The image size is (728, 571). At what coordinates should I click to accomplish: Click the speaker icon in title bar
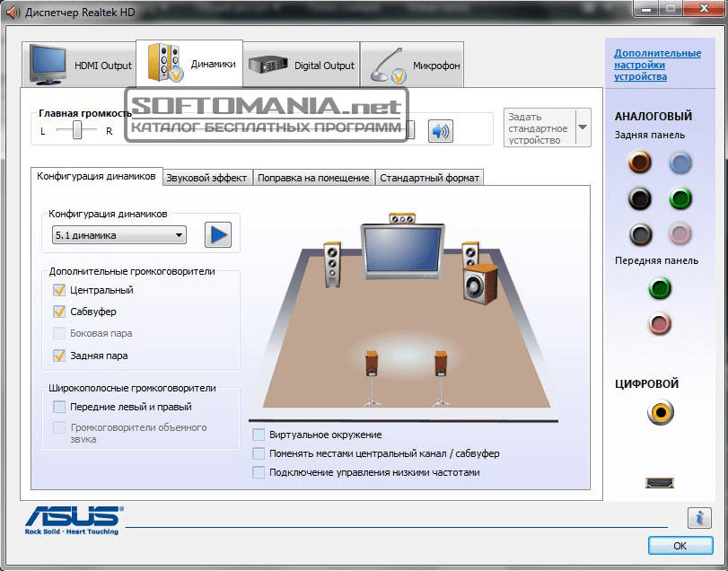point(13,12)
